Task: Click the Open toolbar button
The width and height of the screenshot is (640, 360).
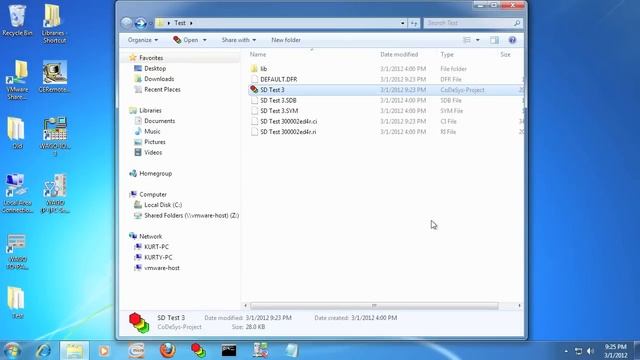Action: pyautogui.click(x=186, y=40)
